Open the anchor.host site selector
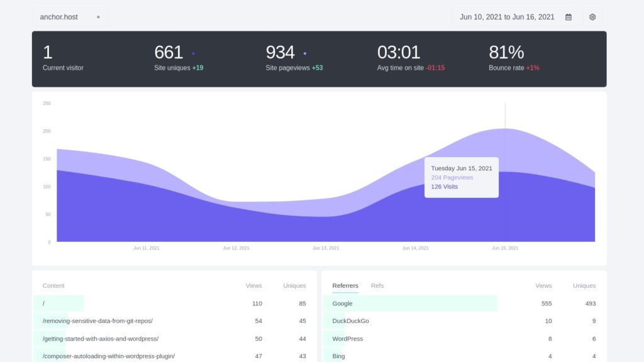Screen dimensions: 644x362 [x=59, y=17]
